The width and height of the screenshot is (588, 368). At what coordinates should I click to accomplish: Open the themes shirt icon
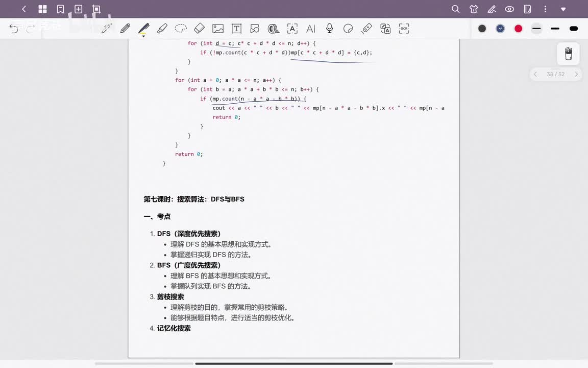474,9
